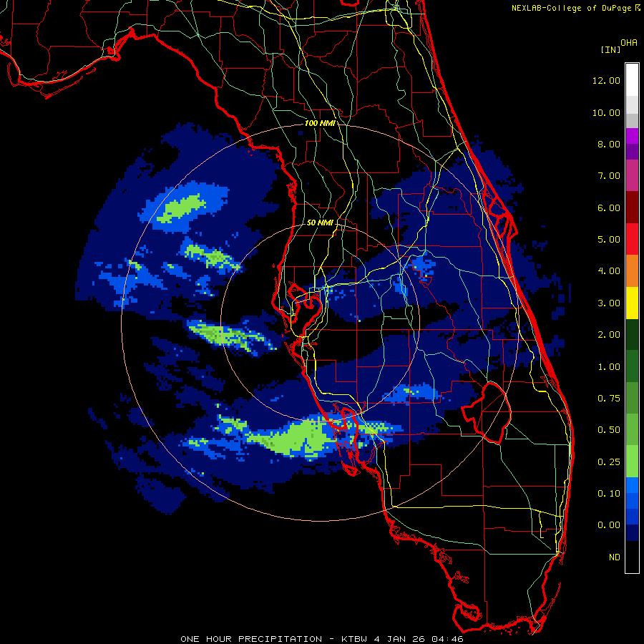Select the 0.10 legend value
This screenshot has width=644, height=644.
coord(609,494)
